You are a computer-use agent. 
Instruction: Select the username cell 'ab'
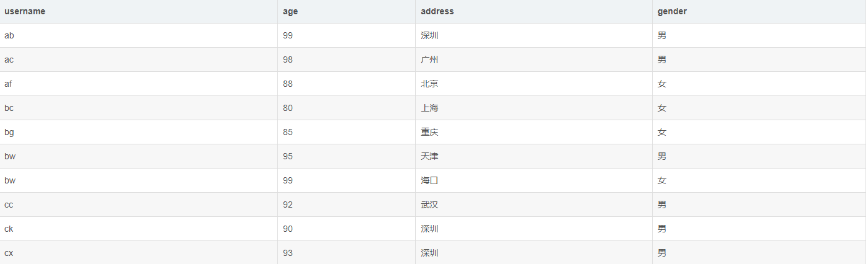[x=9, y=35]
